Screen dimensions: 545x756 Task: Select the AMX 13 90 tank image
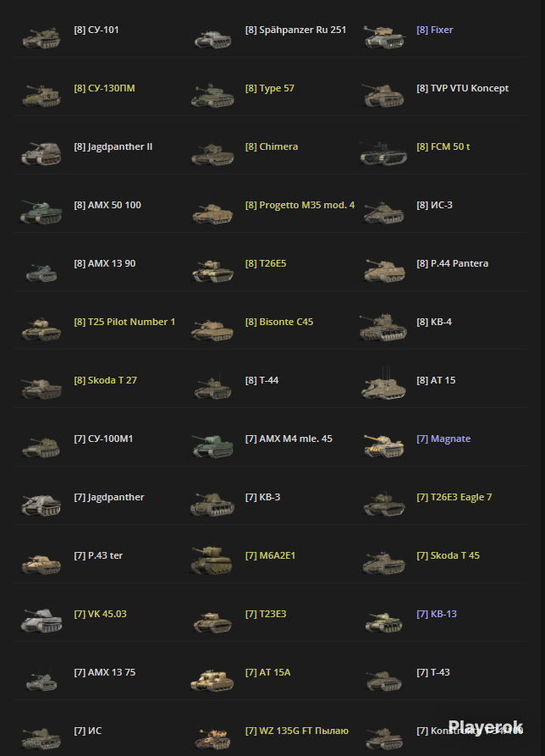point(41,273)
